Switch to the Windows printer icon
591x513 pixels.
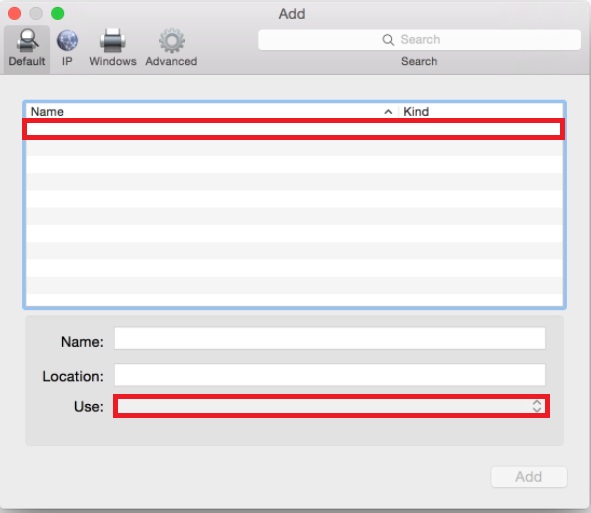click(112, 40)
